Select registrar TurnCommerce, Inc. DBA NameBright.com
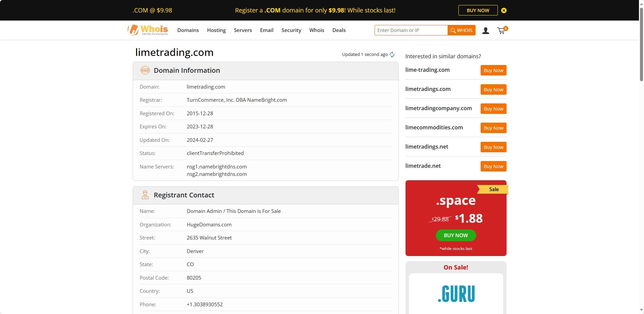644x314 pixels. [x=237, y=100]
